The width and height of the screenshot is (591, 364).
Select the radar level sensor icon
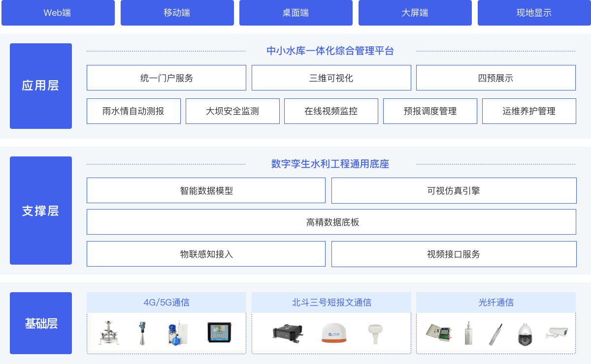coord(142,333)
